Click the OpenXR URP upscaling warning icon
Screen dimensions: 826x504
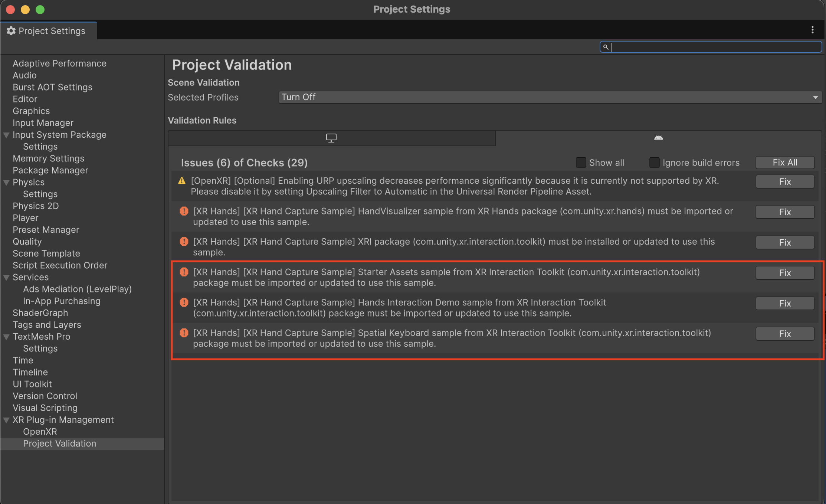click(x=182, y=180)
